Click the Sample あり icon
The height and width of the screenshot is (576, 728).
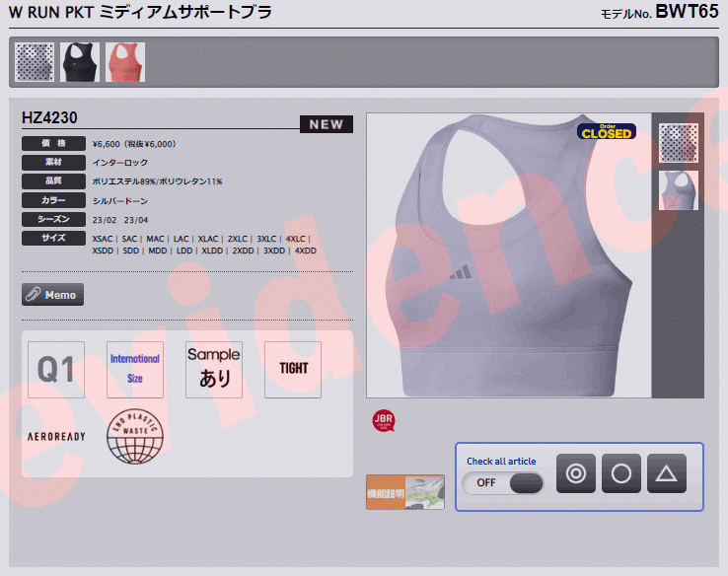(214, 370)
